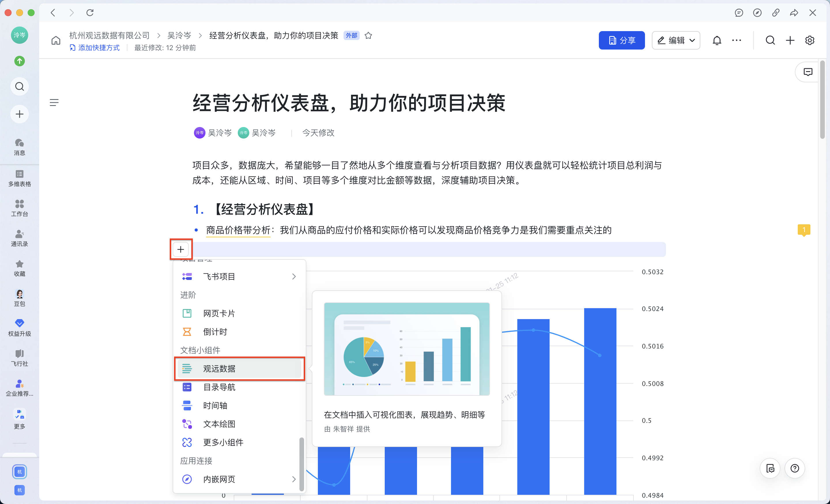
Task: Open 企业推荐 in the sidebar
Action: point(20,388)
